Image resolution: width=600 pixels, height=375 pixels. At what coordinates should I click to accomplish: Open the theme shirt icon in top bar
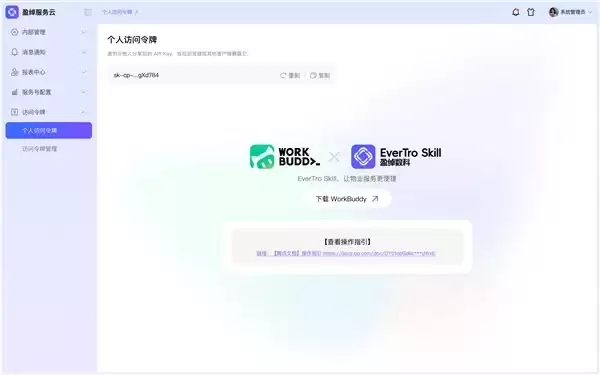(531, 12)
